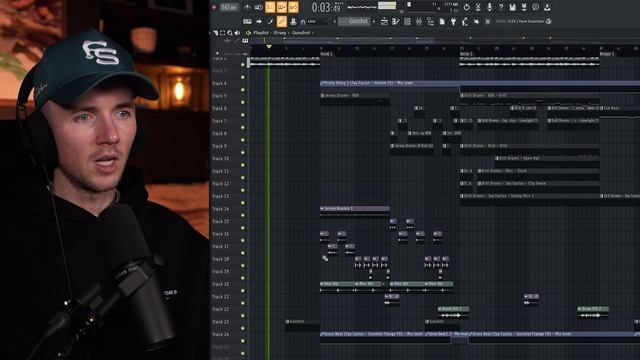Click the download content icon
The height and width of the screenshot is (360, 640).
[x=547, y=7]
